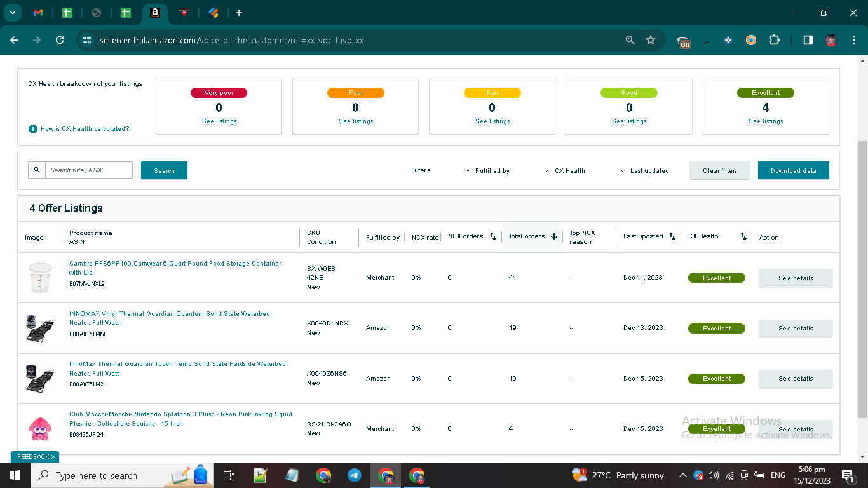Open How is CX Health calculated link

coord(85,129)
